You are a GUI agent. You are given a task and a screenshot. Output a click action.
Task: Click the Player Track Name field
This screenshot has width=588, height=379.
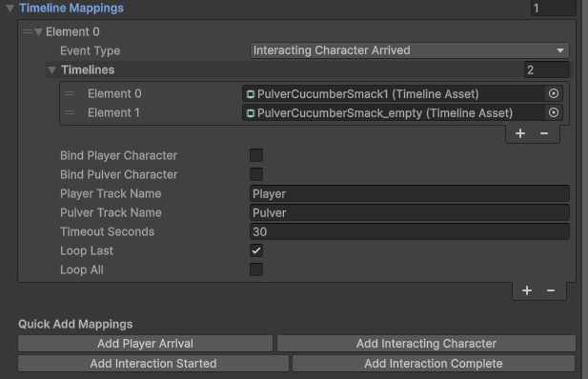click(x=410, y=194)
